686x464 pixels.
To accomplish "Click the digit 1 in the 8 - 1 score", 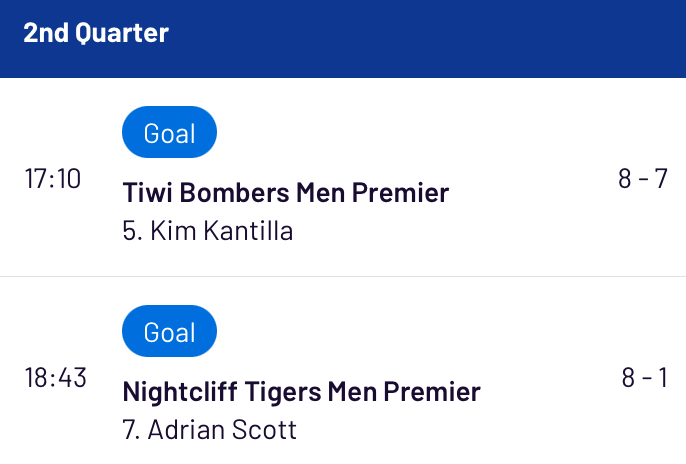I will click(x=663, y=377).
